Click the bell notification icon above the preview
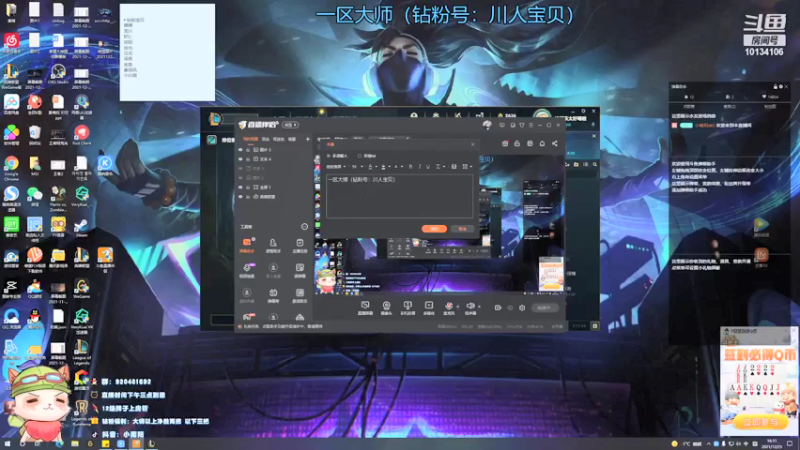Image resolution: width=800 pixels, height=450 pixels. click(542, 143)
